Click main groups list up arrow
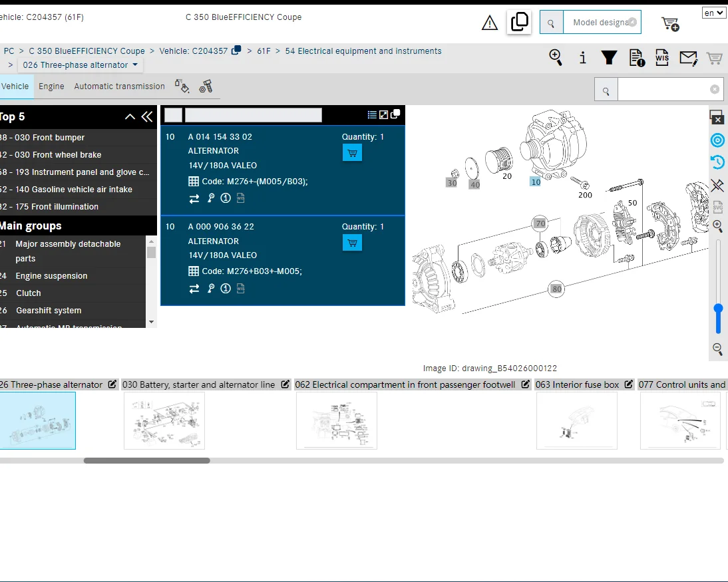The height and width of the screenshot is (582, 728). click(151, 241)
